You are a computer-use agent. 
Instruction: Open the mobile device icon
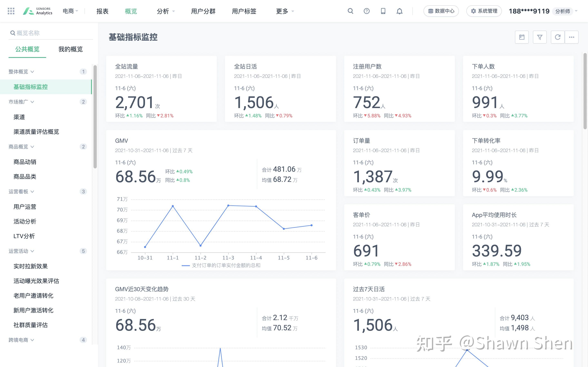pyautogui.click(x=383, y=11)
